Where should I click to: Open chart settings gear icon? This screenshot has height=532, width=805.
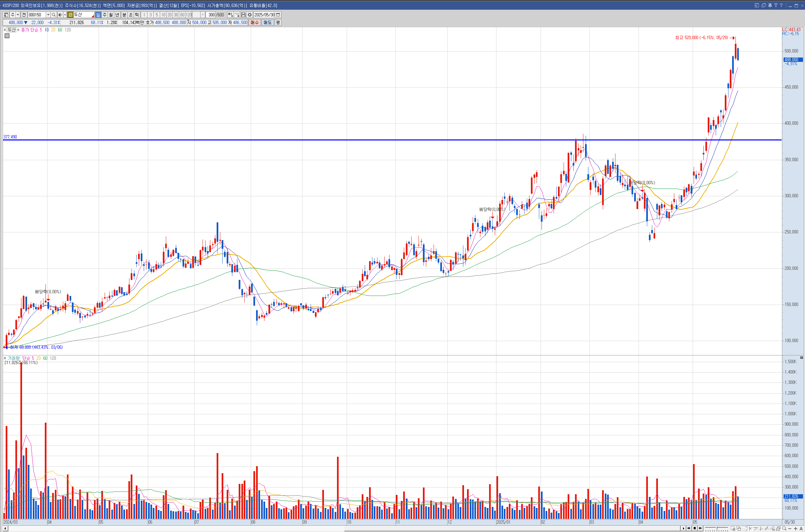250,15
